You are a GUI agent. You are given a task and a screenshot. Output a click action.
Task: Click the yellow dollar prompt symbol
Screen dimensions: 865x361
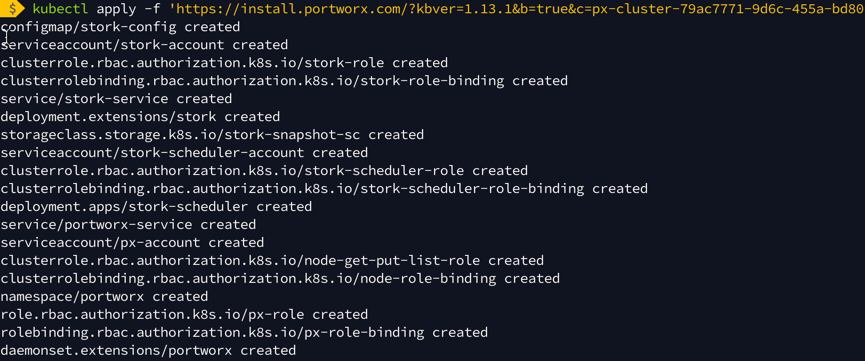tap(11, 8)
